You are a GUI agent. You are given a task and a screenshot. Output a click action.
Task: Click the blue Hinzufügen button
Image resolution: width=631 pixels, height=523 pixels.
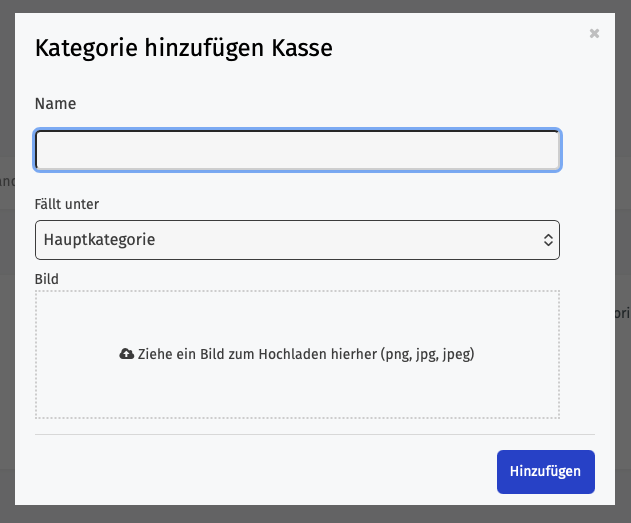point(546,472)
